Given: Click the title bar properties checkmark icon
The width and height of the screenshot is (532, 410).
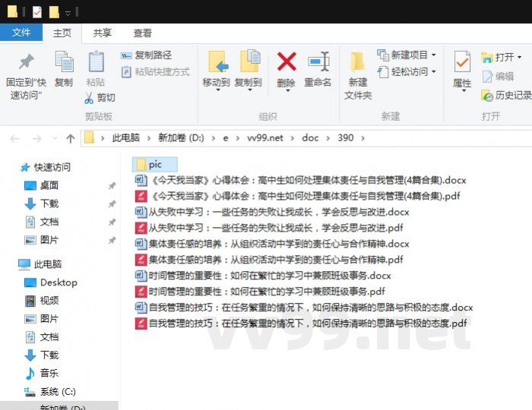Looking at the screenshot, I should click(x=37, y=13).
